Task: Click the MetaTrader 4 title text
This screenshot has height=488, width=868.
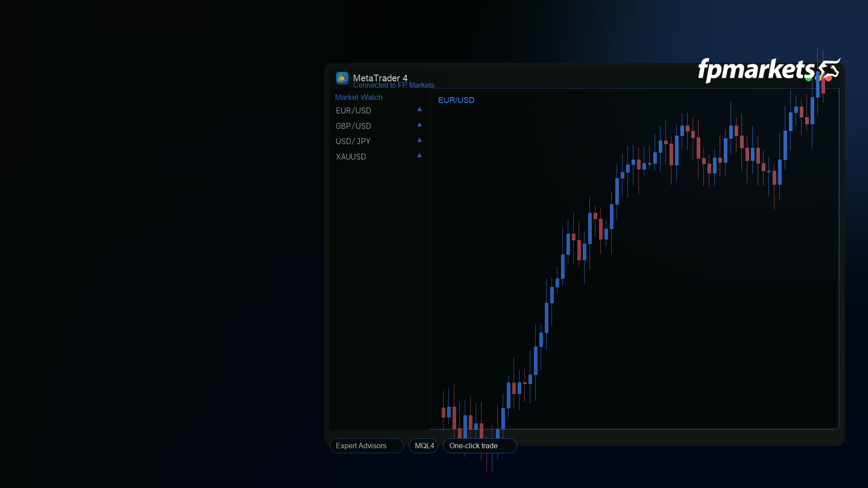Action: click(x=380, y=78)
